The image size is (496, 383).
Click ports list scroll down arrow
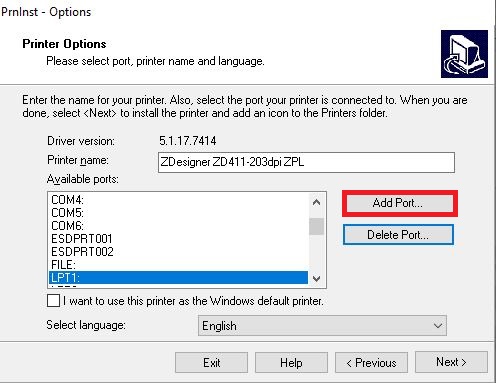317,279
